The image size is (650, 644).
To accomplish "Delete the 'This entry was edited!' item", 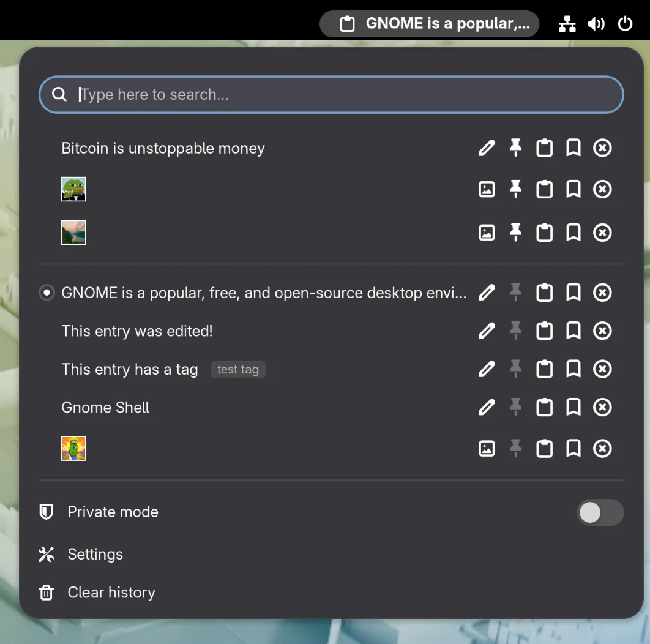I will [602, 331].
